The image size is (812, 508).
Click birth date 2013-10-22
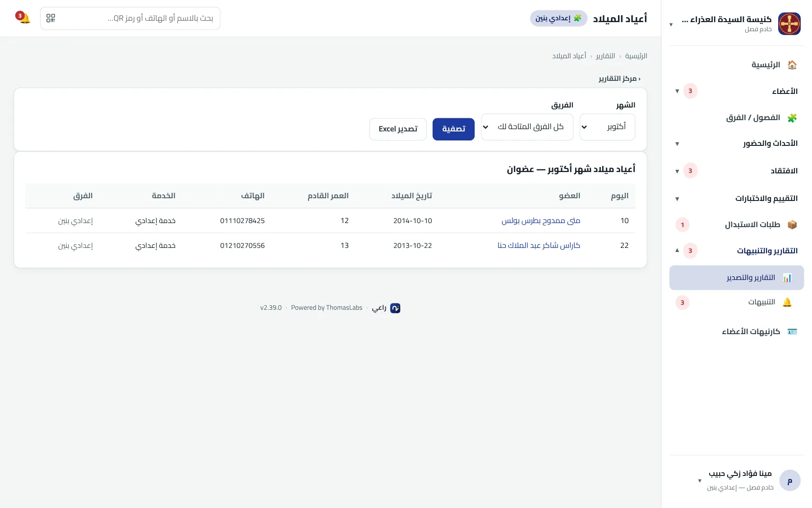point(412,246)
